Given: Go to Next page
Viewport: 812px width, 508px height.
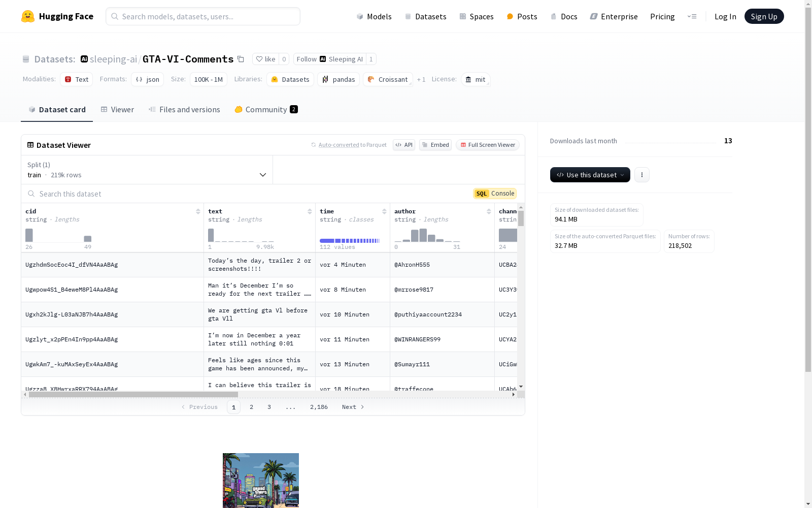Looking at the screenshot, I should (353, 407).
